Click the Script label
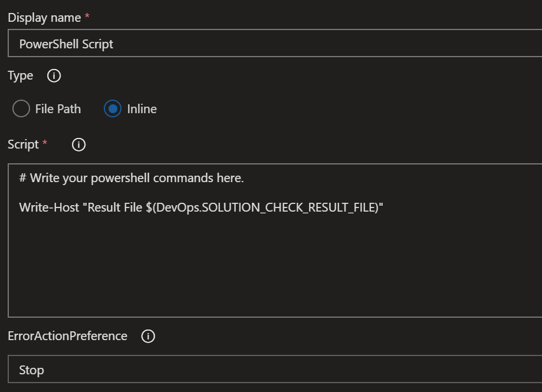This screenshot has width=542, height=392. [24, 144]
